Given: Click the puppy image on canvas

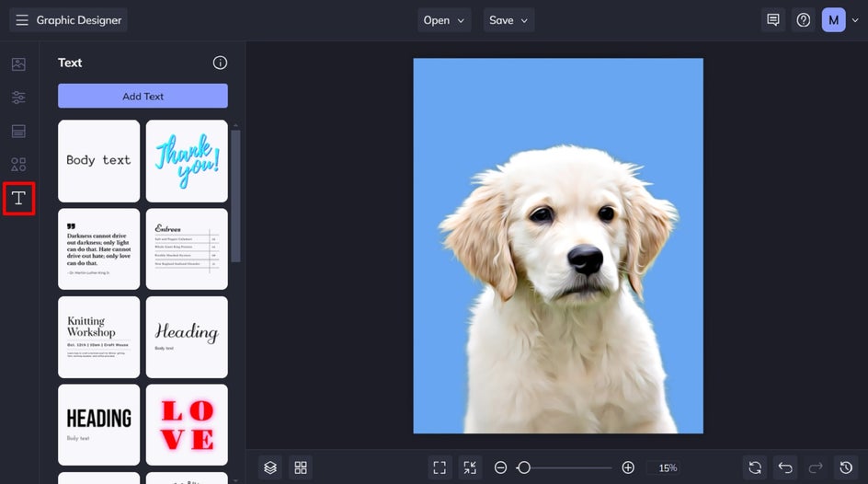Looking at the screenshot, I should coord(558,246).
